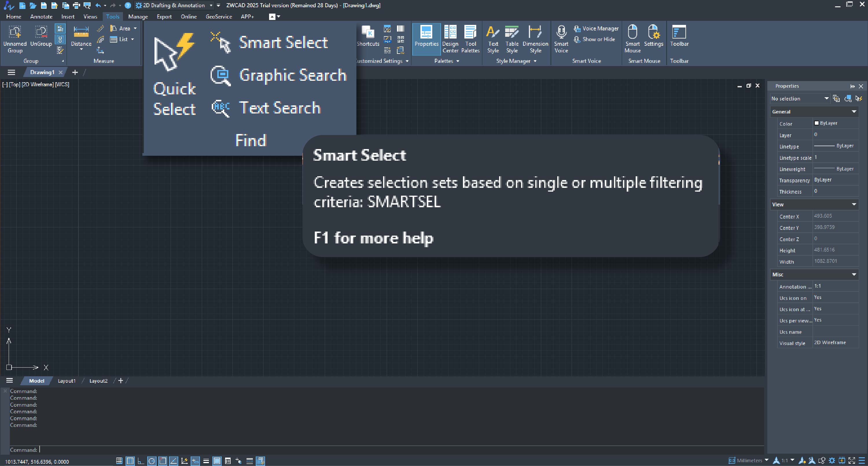The image size is (868, 466).
Task: Open status bar settings gear icon
Action: click(x=832, y=460)
